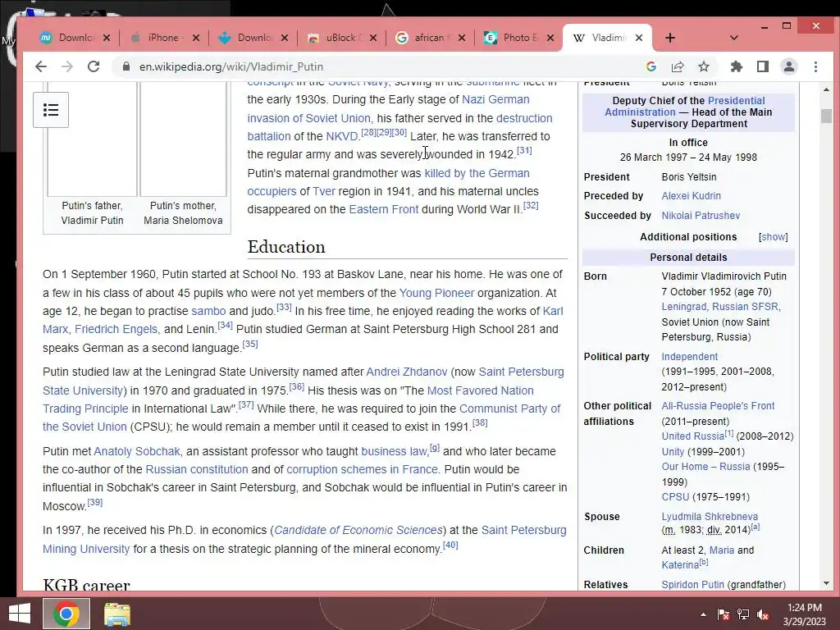Screen dimensions: 840x630
Task: Open the profile avatar menu
Action: pyautogui.click(x=789, y=66)
